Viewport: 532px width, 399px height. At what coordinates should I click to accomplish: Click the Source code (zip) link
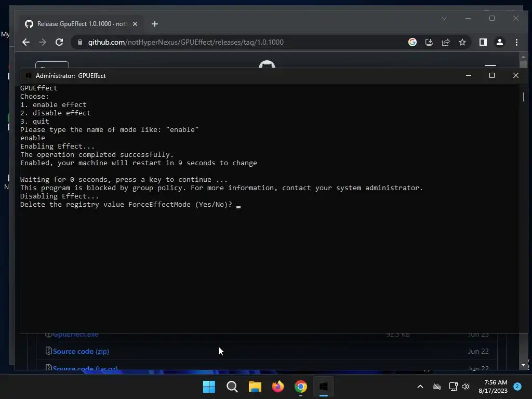81,351
